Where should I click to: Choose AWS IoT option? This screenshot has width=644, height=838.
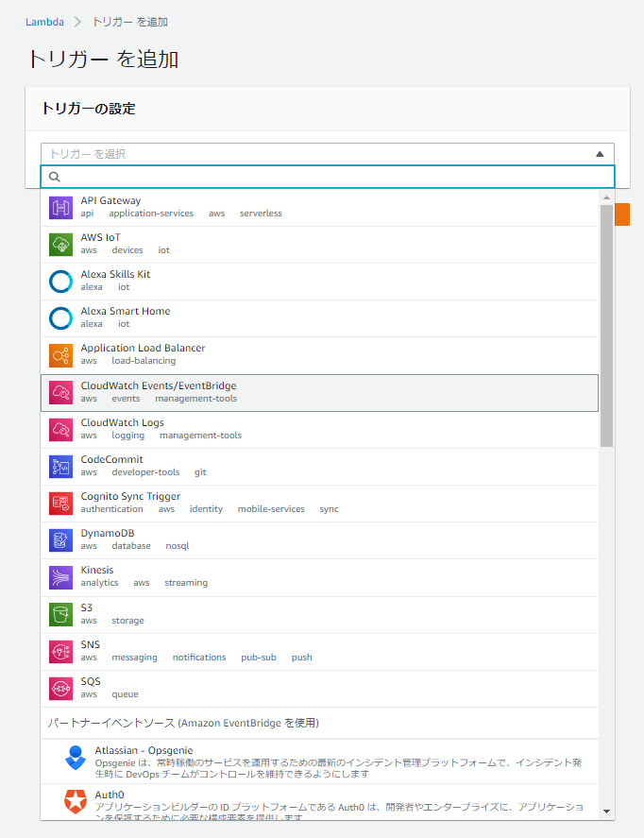(x=319, y=245)
